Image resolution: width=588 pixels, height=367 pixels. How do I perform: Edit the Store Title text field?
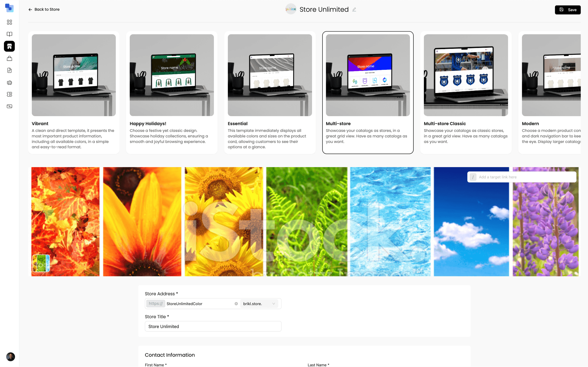coord(213,326)
